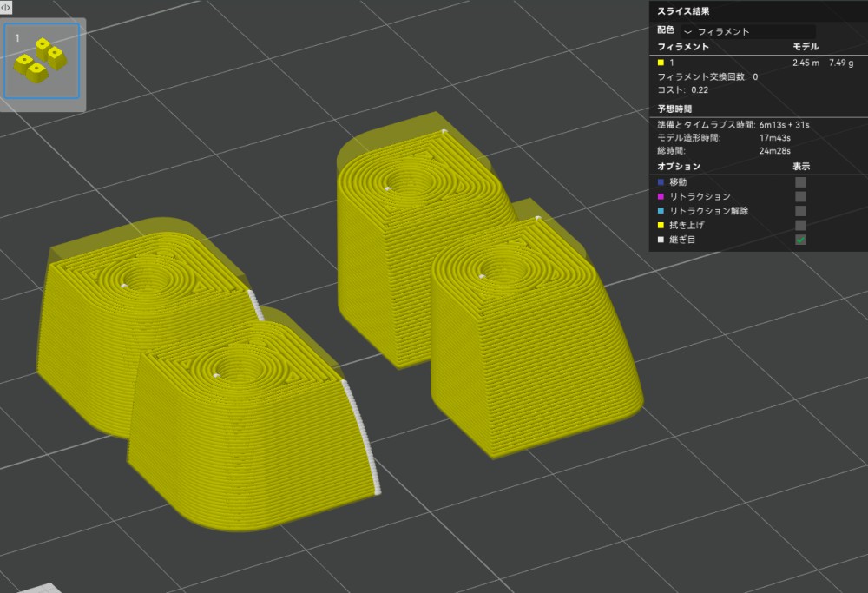This screenshot has width=868, height=593.
Task: Check the 拭き上げ display checkbox
Action: pyautogui.click(x=800, y=226)
